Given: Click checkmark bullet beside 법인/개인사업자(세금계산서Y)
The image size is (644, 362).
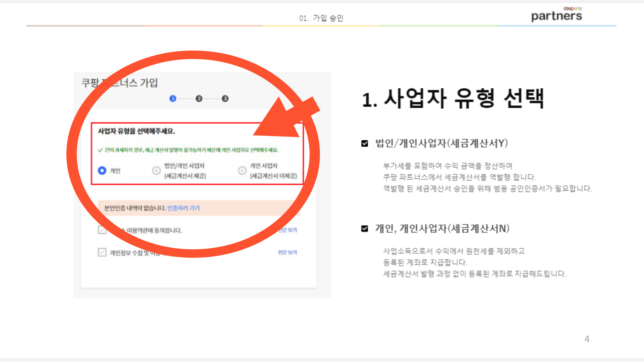Looking at the screenshot, I should click(365, 144).
